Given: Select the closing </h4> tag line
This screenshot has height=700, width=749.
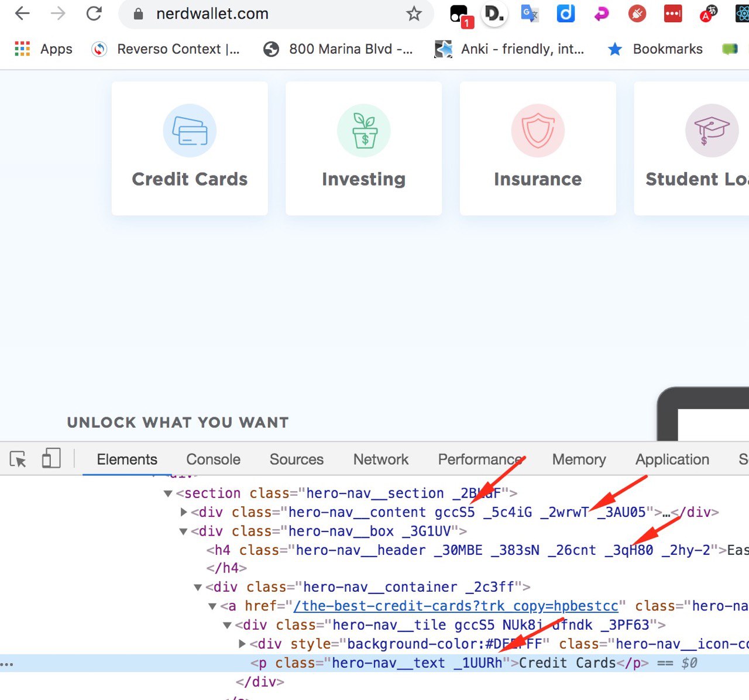Looking at the screenshot, I should click(226, 568).
